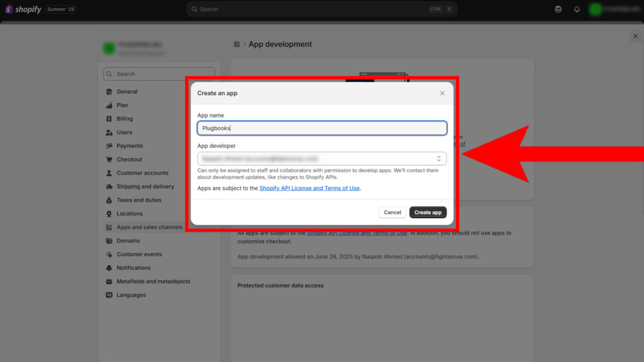This screenshot has width=644, height=362.
Task: Open the Summer '25 edition badge
Action: [x=60, y=9]
